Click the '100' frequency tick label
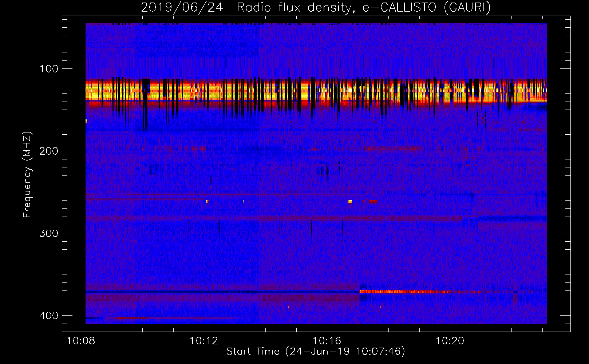 [49, 69]
